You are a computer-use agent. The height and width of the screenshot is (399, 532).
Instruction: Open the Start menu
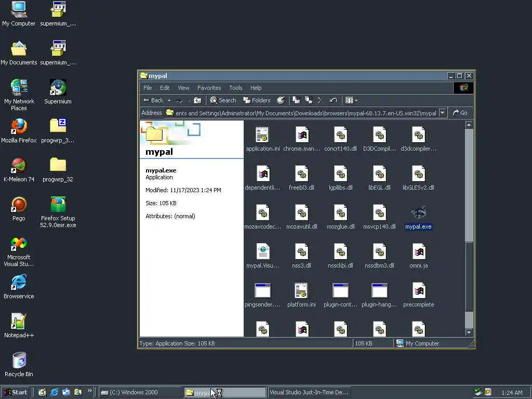(x=16, y=393)
